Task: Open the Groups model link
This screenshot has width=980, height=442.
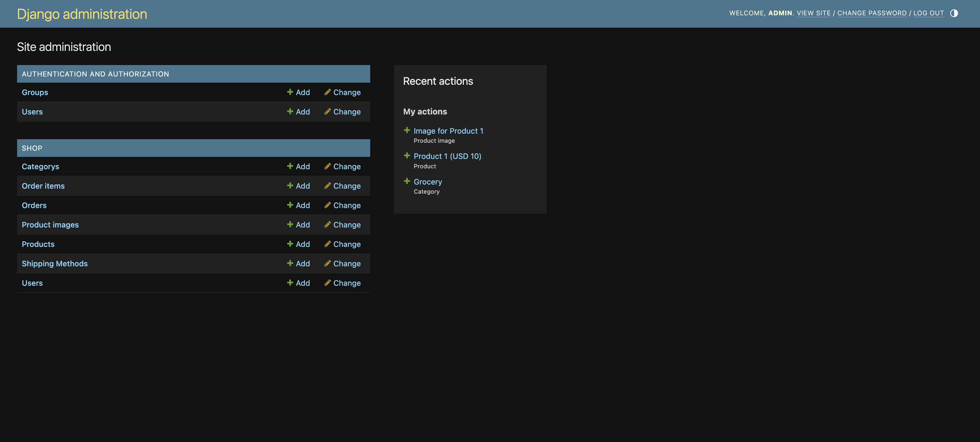Action: coord(35,92)
